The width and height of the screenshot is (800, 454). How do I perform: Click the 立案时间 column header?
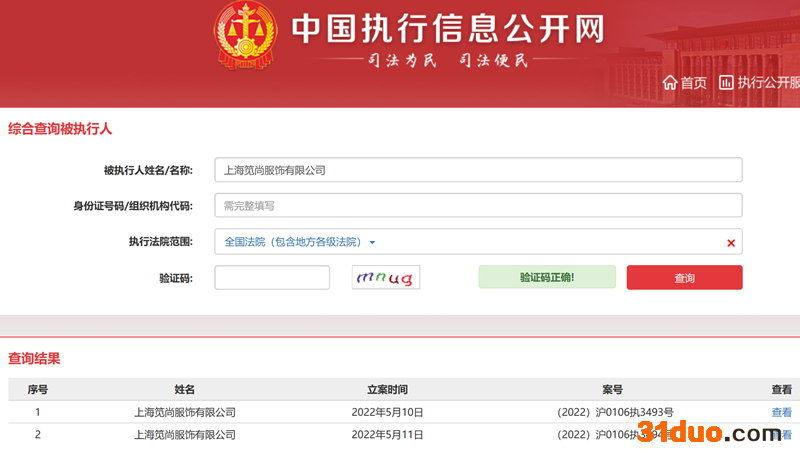[387, 389]
